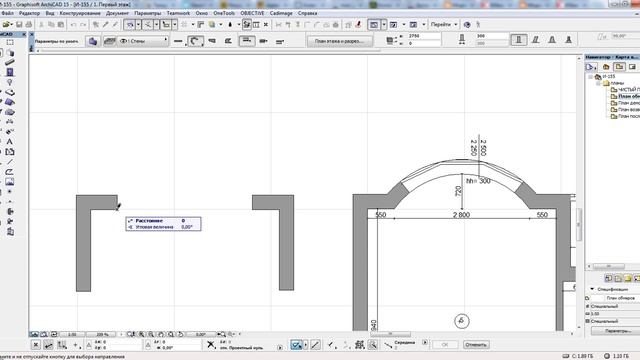Click the zoom-in magnifier at bottom
This screenshot has height=360, width=640.
142,334
